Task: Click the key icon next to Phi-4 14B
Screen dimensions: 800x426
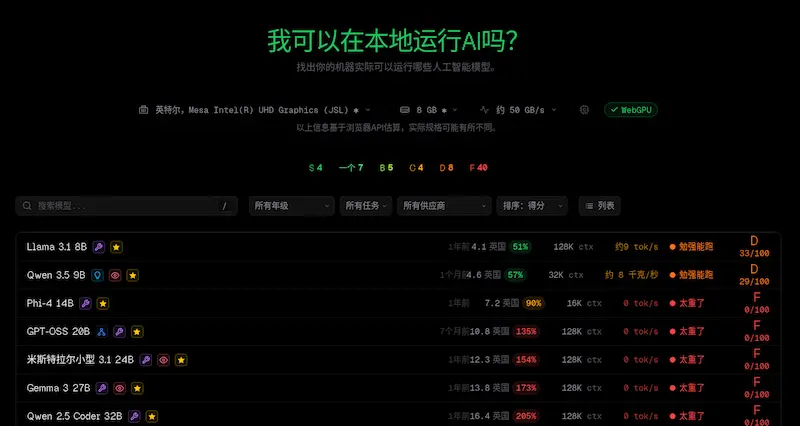Action: pos(86,303)
